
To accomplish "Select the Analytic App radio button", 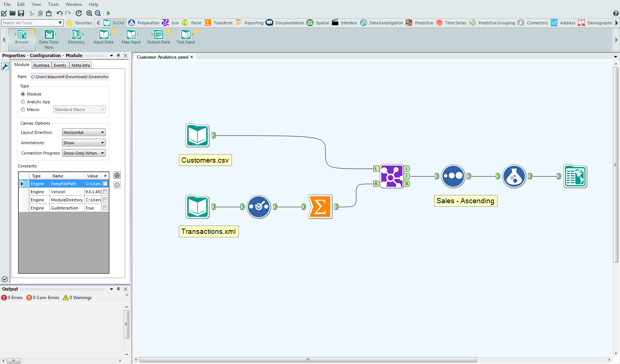I will click(x=23, y=102).
